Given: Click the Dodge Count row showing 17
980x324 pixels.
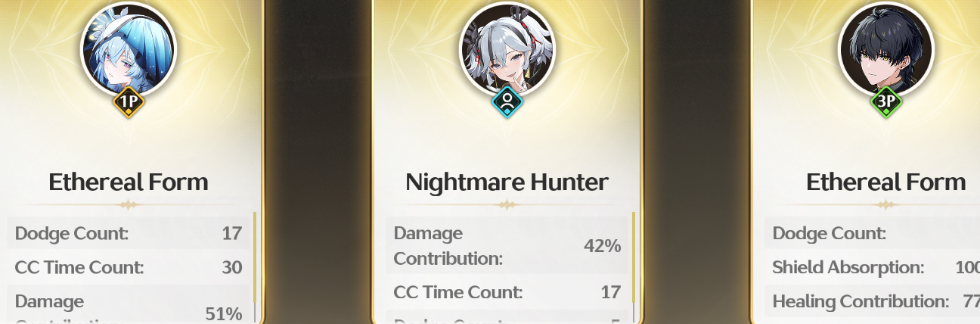Looking at the screenshot, I should (x=129, y=233).
